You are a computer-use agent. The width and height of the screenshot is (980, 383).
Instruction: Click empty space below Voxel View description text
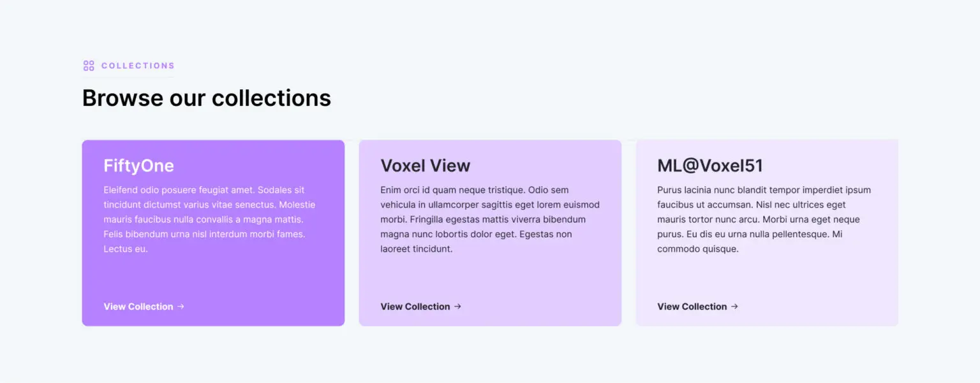pos(490,277)
